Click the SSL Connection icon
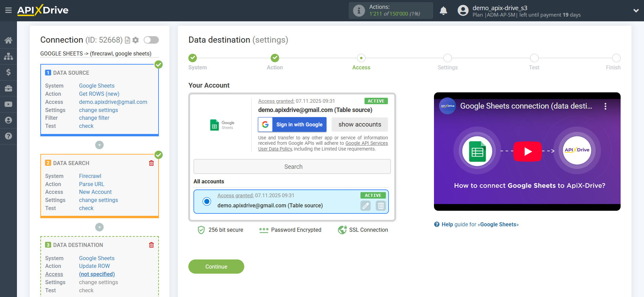Screen dimensions: 644x297 pyautogui.click(x=342, y=230)
